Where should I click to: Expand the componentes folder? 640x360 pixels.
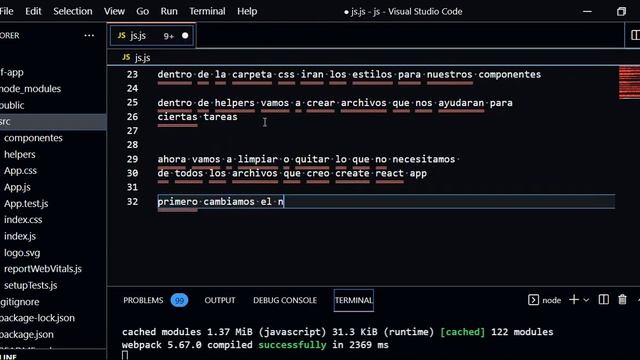pos(33,138)
